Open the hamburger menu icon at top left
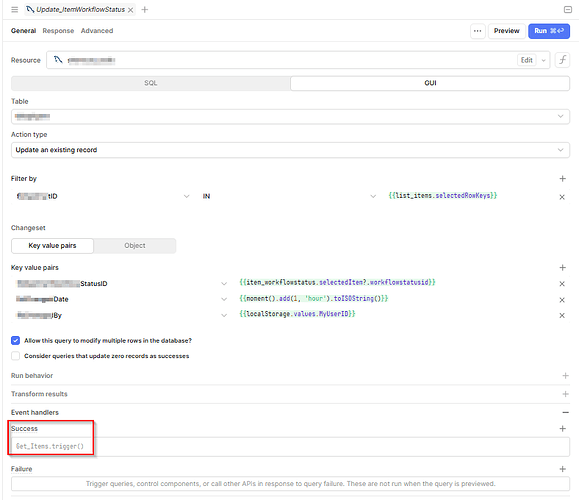The width and height of the screenshot is (579, 500). point(14,10)
